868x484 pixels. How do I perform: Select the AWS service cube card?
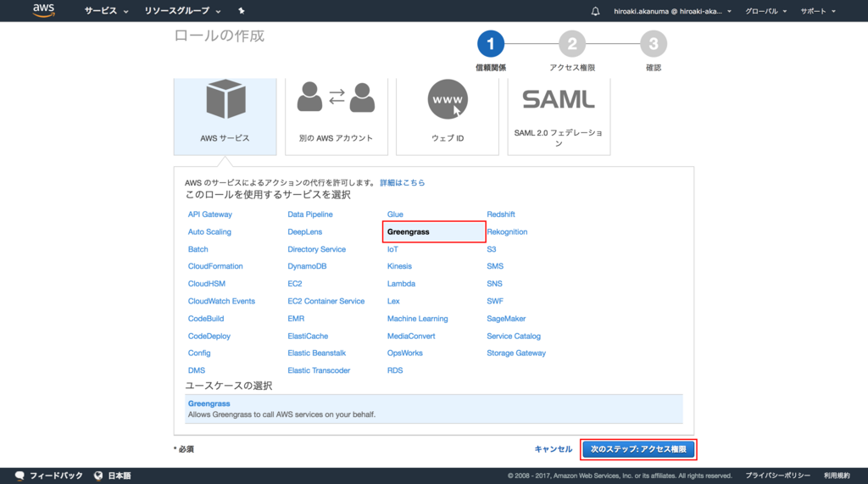tap(225, 116)
